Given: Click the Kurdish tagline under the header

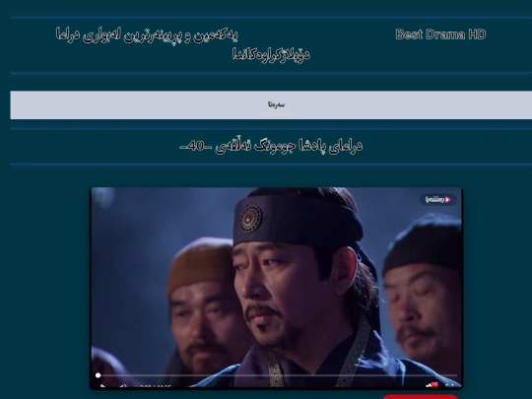Looking at the screenshot, I should coord(182,44).
